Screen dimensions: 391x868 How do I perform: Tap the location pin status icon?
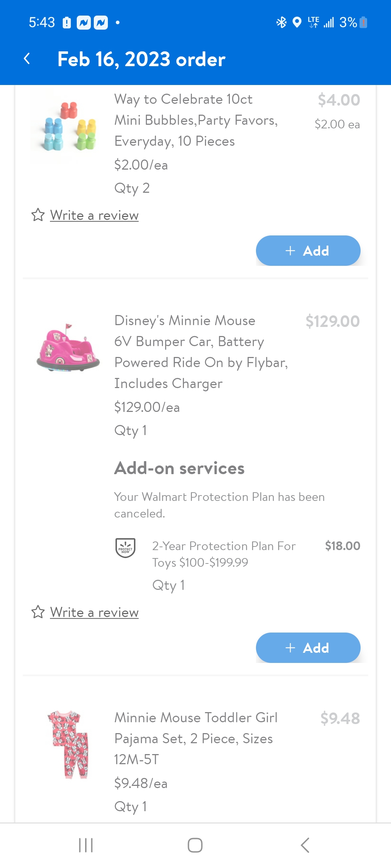[x=297, y=22]
